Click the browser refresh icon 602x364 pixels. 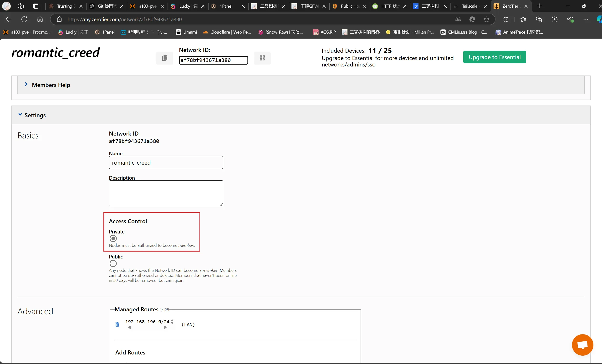[x=24, y=19]
